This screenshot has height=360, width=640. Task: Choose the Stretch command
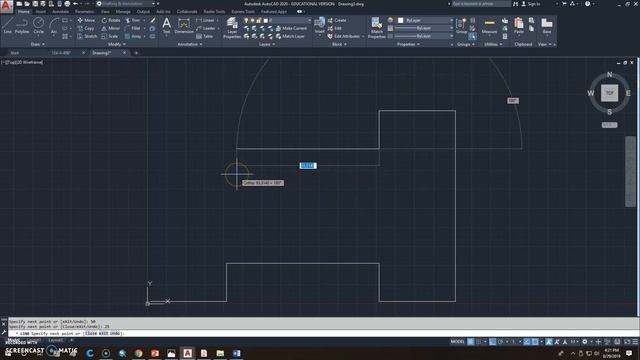[87, 36]
